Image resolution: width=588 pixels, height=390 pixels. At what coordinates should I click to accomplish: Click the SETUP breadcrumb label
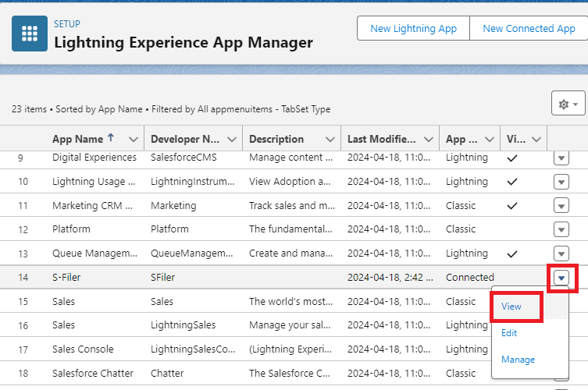coord(66,24)
